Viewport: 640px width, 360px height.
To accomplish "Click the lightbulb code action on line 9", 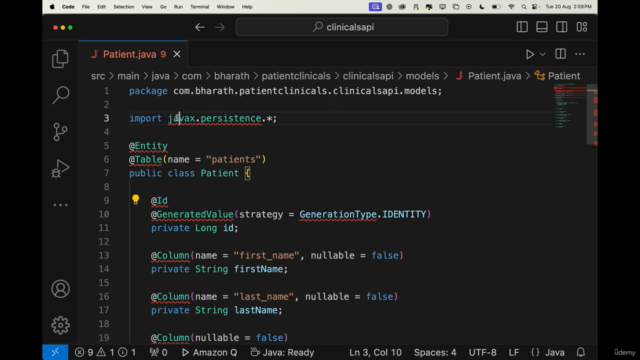I will point(136,199).
